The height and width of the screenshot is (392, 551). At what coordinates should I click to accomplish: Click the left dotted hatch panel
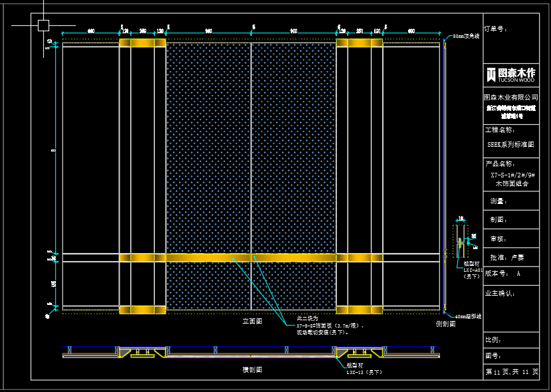tap(208, 146)
